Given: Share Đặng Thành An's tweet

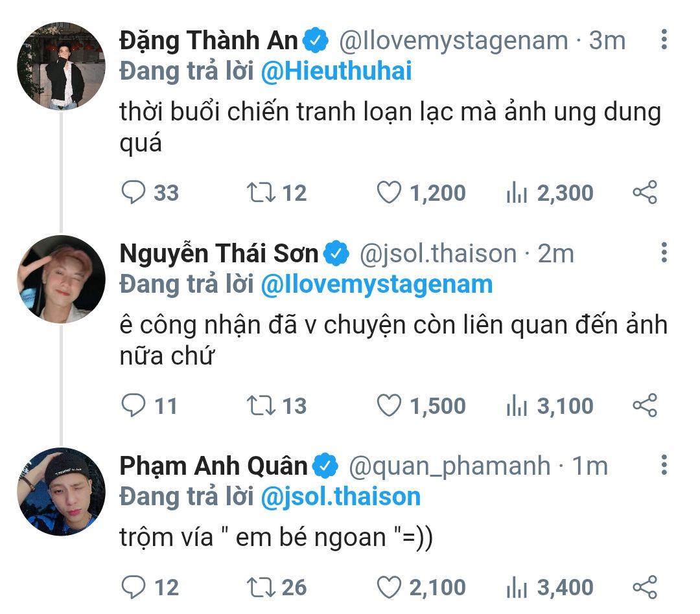Looking at the screenshot, I should (644, 192).
